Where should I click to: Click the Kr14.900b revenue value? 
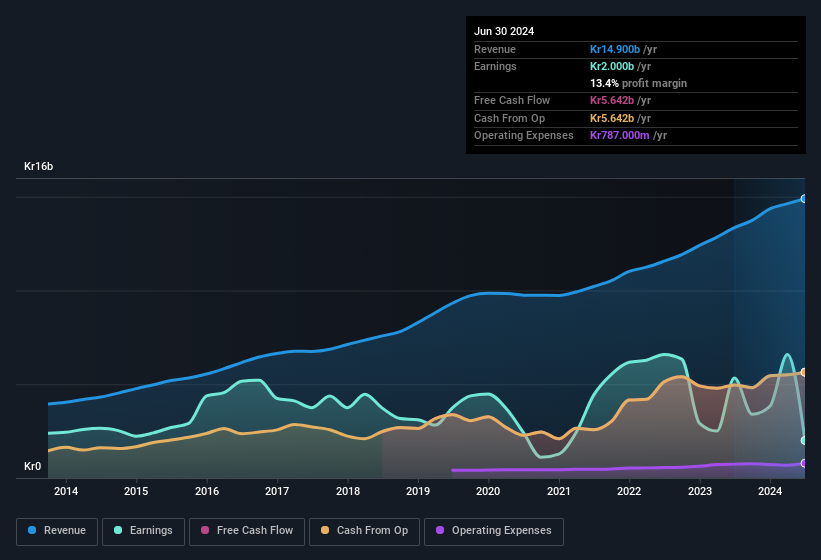pyautogui.click(x=615, y=49)
